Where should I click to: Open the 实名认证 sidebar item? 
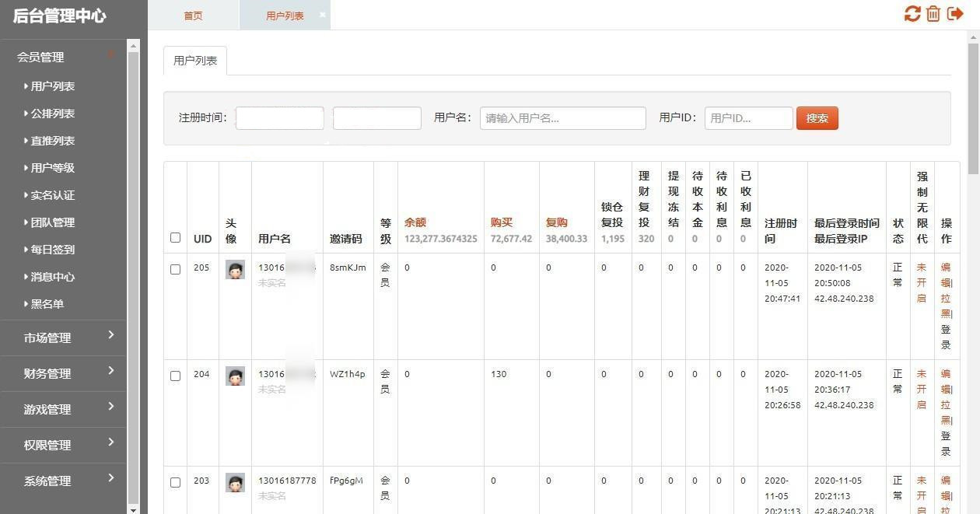pos(50,194)
